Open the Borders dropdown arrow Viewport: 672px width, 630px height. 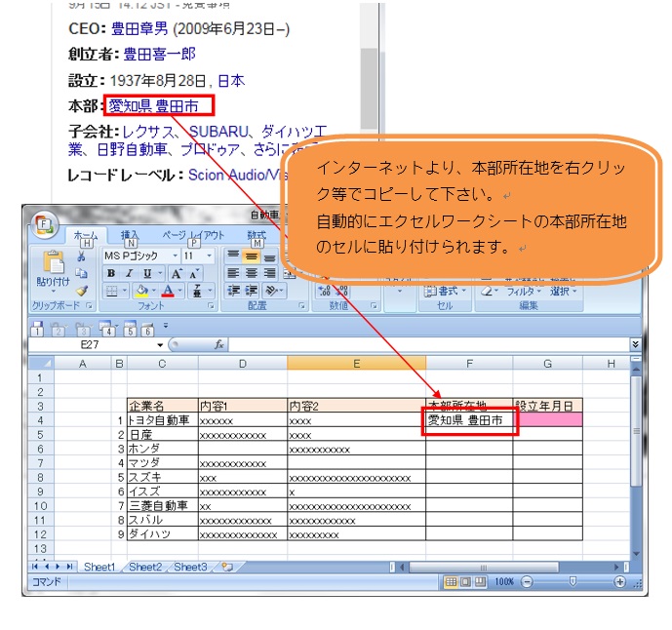[125, 291]
